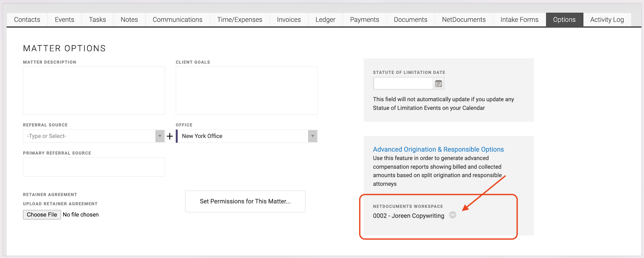The width and height of the screenshot is (644, 258).
Task: Switch to the Payments tab
Action: click(x=365, y=20)
